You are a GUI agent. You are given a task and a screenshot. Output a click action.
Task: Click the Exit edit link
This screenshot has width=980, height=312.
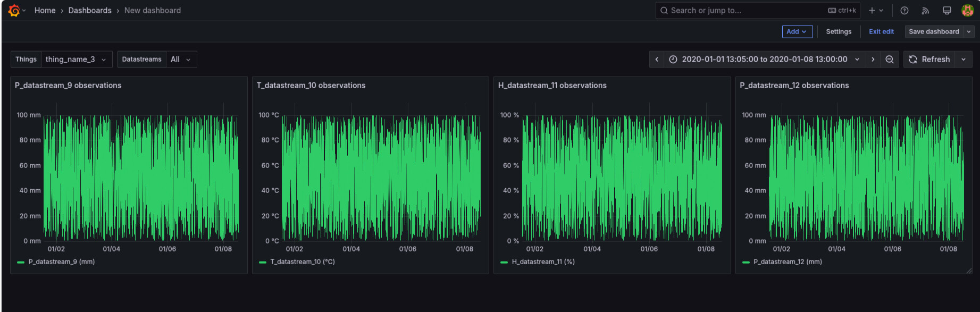click(x=881, y=32)
